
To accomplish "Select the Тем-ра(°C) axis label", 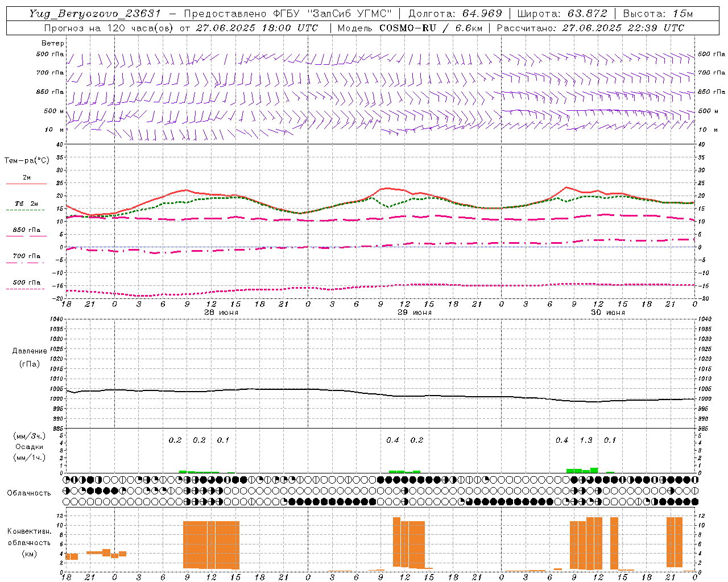I will 27,161.
